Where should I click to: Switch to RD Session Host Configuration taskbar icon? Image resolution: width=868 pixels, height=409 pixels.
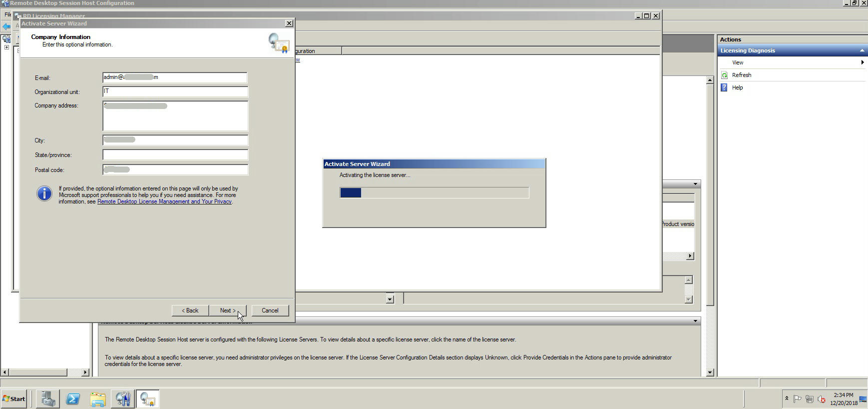click(x=123, y=398)
